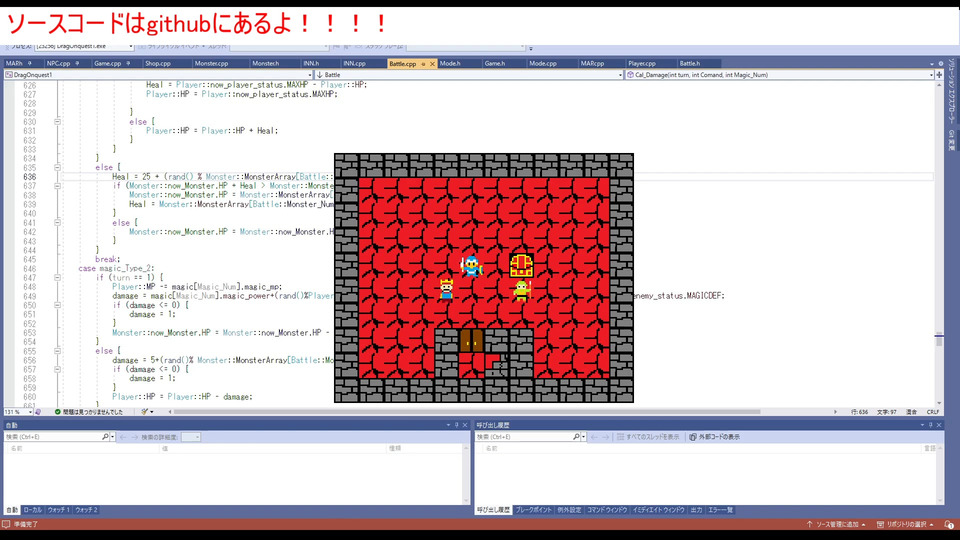
Task: Go forward in the call stack search
Action: (x=606, y=437)
